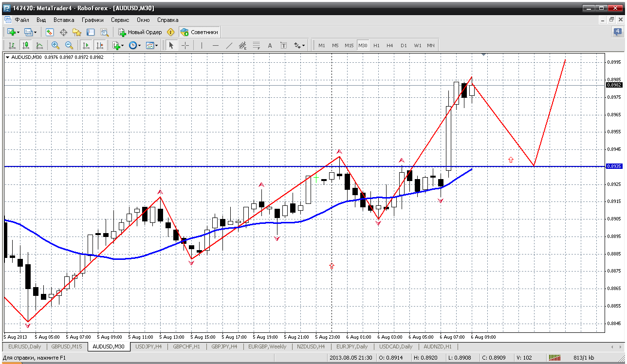The width and height of the screenshot is (627, 364).
Task: Expand the AUDUSD,M30 chart title arrow
Action: [7, 57]
